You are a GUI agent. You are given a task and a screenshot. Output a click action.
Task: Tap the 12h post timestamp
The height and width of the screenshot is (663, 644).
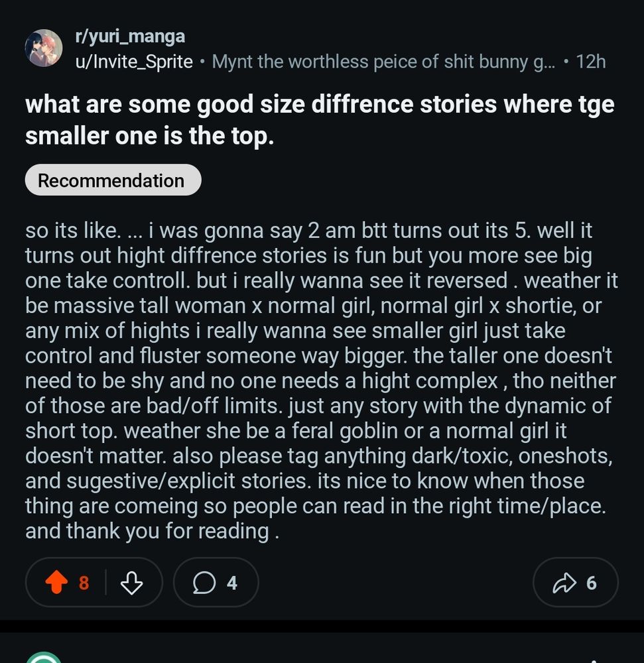point(590,62)
